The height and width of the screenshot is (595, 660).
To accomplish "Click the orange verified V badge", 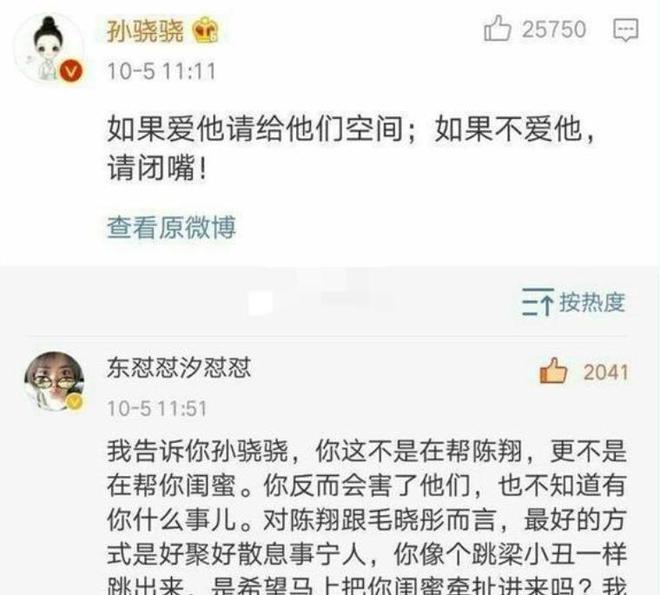I will (x=71, y=72).
